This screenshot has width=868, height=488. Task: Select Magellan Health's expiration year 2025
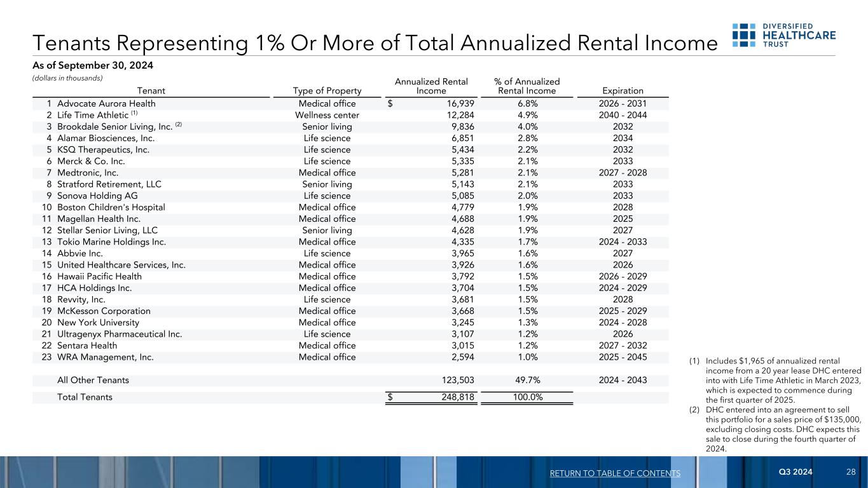622,219
